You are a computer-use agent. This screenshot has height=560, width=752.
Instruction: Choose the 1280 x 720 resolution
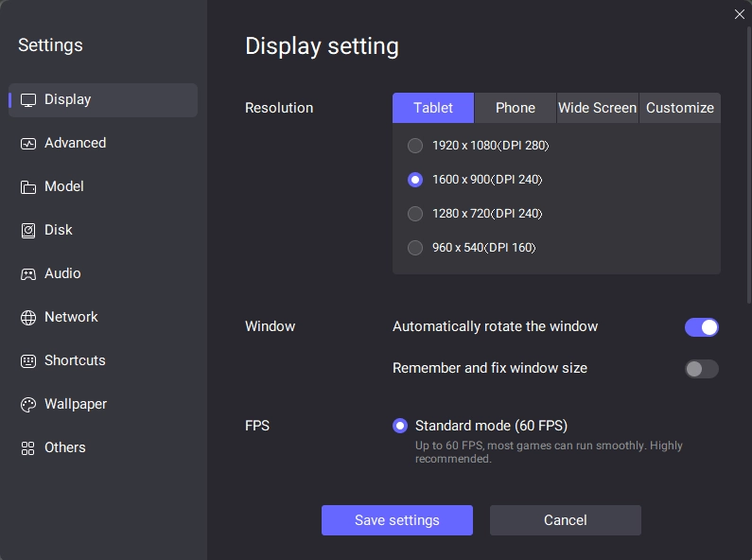click(415, 214)
